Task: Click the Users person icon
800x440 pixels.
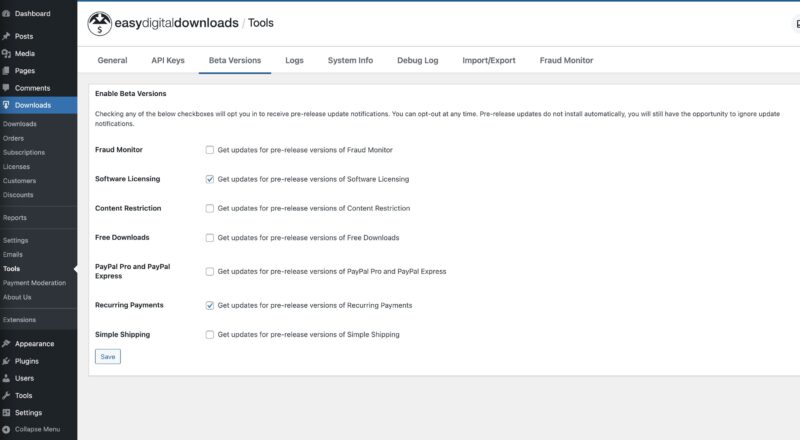Action: point(6,378)
